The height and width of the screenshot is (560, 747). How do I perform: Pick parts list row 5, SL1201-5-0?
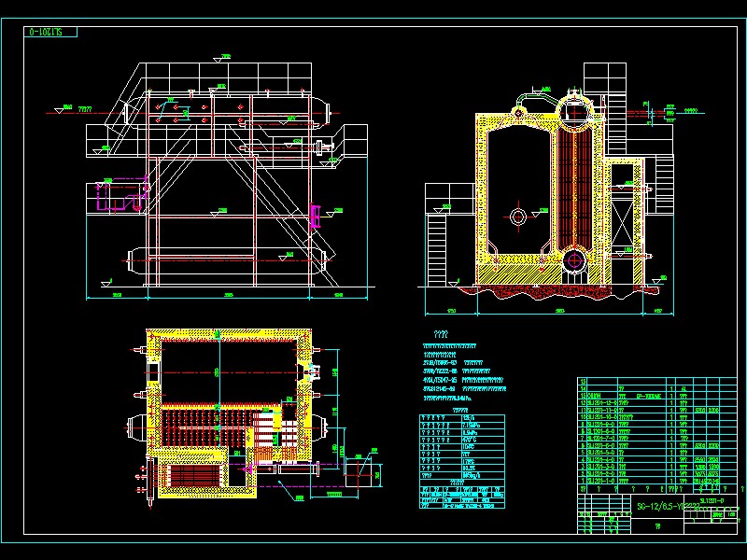657,453
